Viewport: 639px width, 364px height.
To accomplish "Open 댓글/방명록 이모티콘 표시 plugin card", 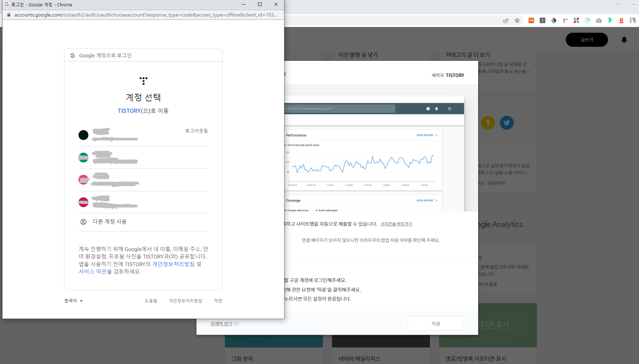I will coord(476,359).
